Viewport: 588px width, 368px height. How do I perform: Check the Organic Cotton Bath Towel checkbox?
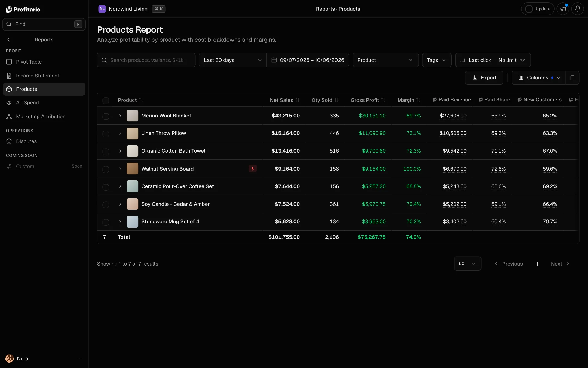pos(106,152)
